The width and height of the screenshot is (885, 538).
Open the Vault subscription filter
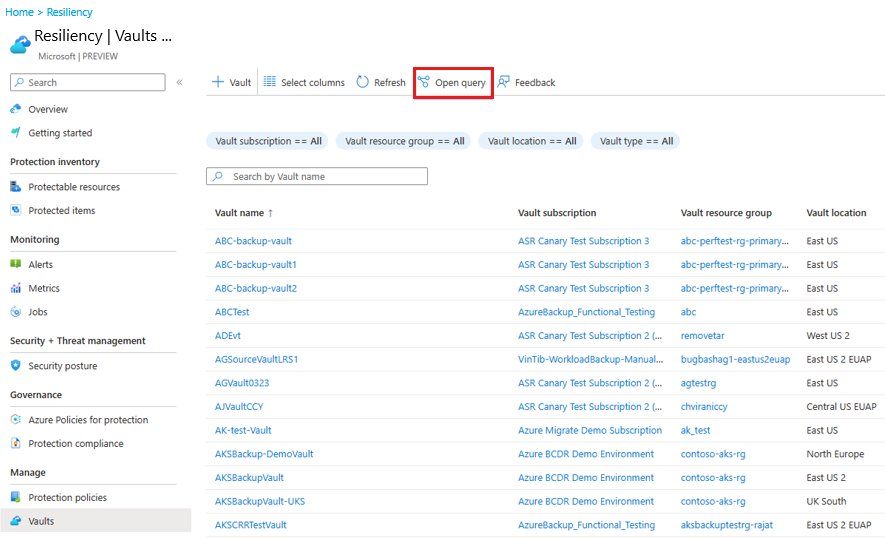point(268,141)
